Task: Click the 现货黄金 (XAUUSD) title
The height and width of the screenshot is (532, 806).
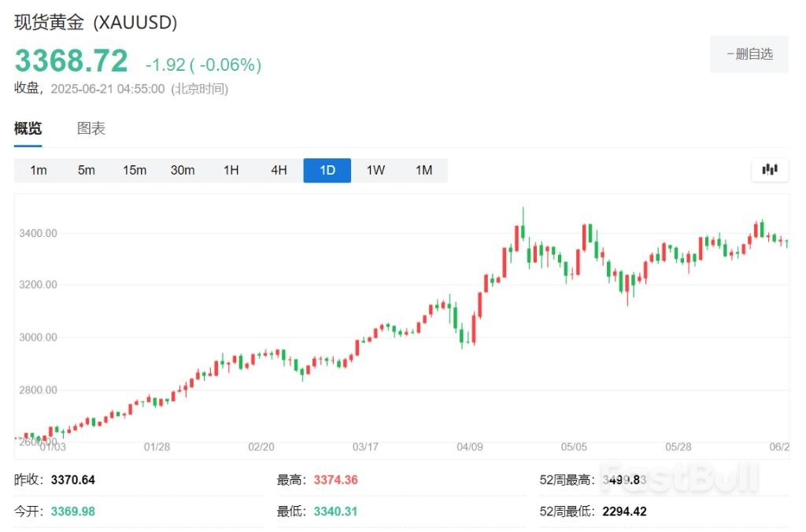Action: tap(96, 23)
